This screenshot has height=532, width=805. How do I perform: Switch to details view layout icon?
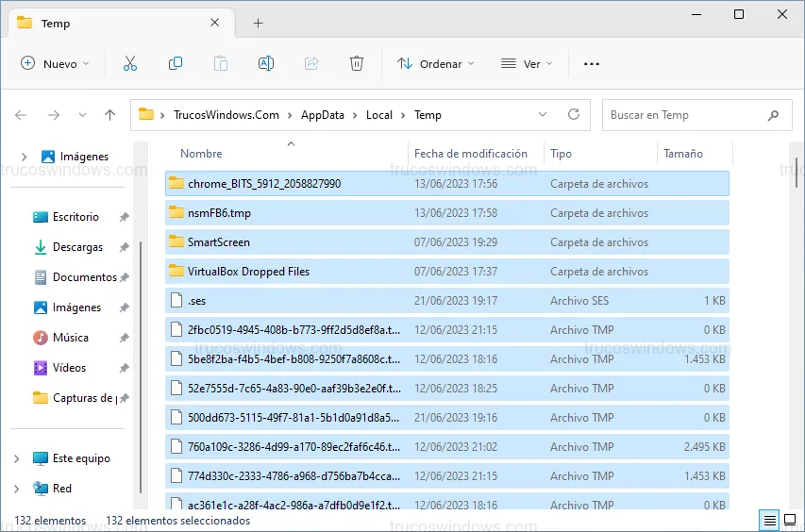[770, 520]
